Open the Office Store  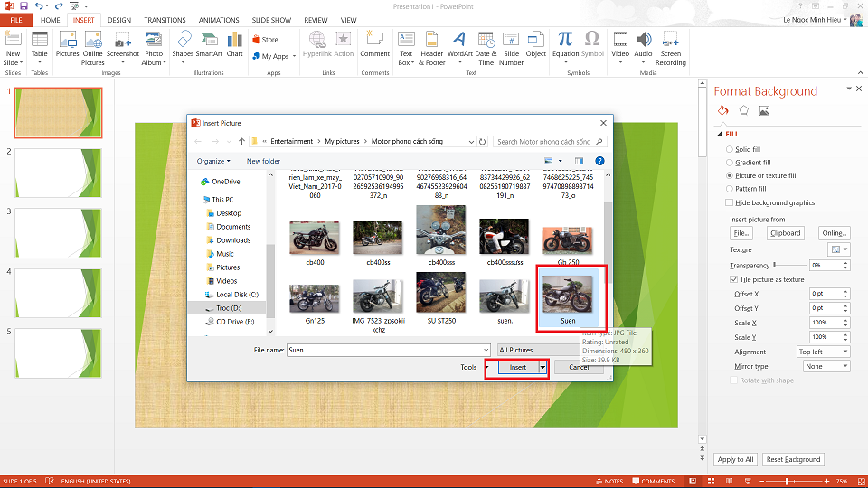(266, 40)
